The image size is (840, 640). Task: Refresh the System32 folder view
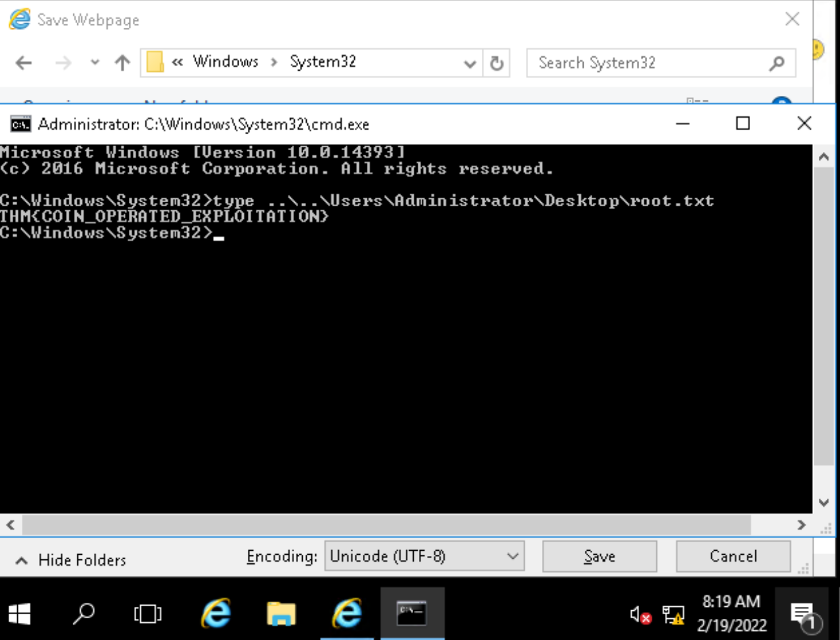[496, 63]
